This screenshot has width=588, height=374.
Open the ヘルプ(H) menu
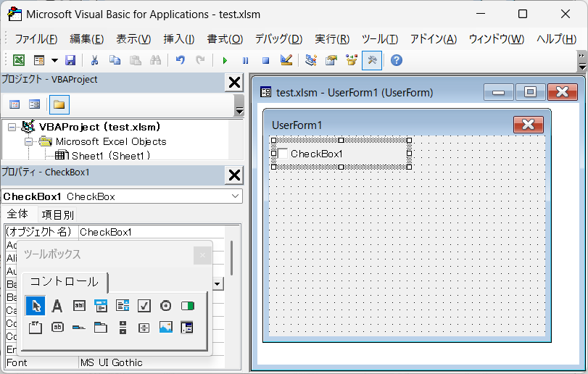point(557,38)
